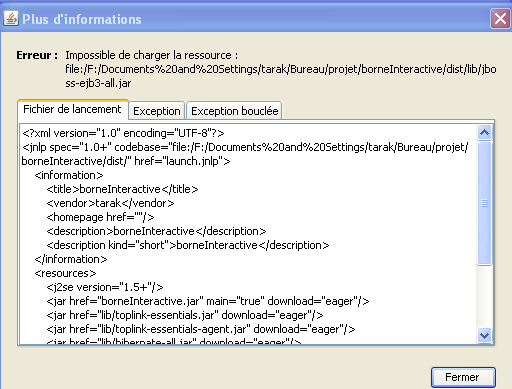Screen dimensions: 512x389
Task: Click the xml version declaration line
Action: tap(123, 133)
